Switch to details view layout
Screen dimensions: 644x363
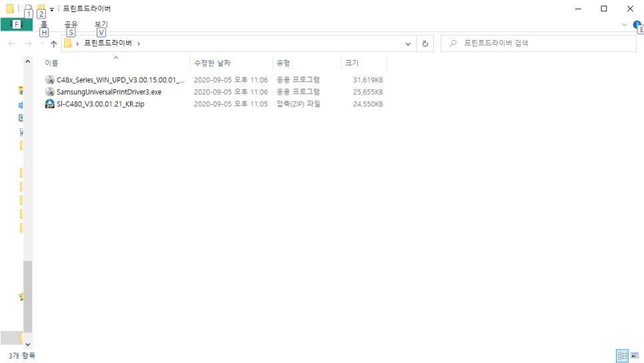click(622, 356)
